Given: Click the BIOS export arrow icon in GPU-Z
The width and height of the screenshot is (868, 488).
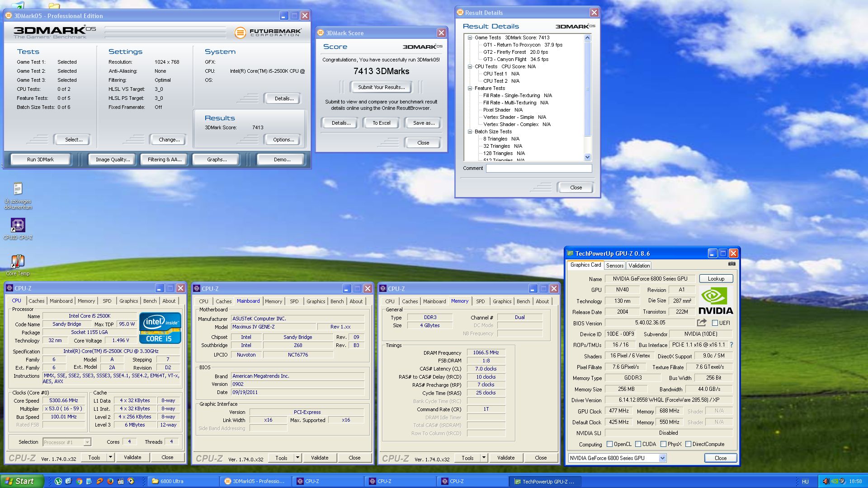Looking at the screenshot, I should (702, 323).
